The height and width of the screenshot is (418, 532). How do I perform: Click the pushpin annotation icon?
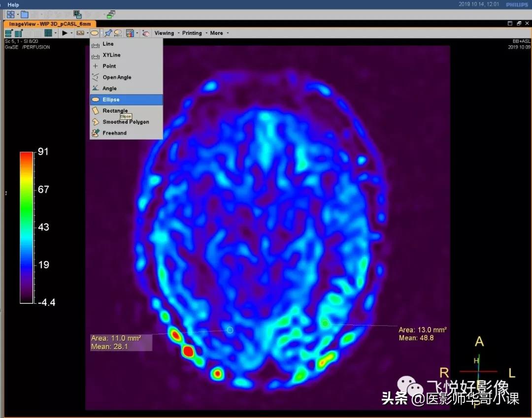[x=108, y=33]
